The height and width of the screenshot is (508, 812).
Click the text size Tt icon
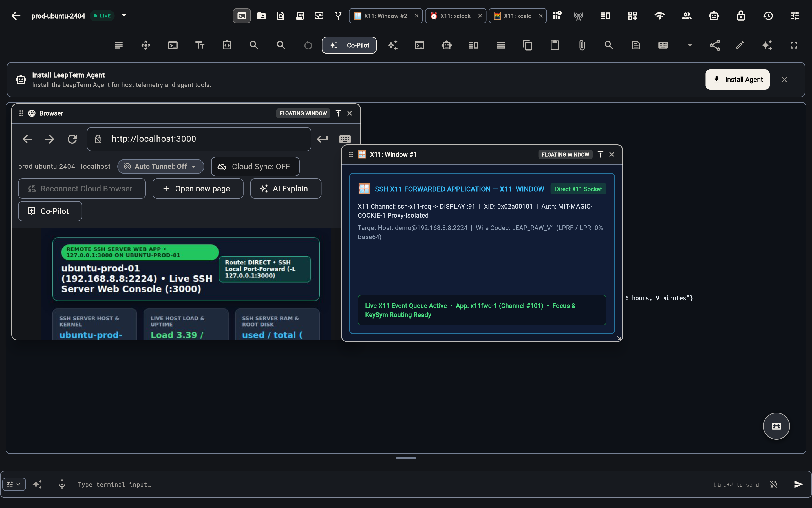tap(200, 45)
